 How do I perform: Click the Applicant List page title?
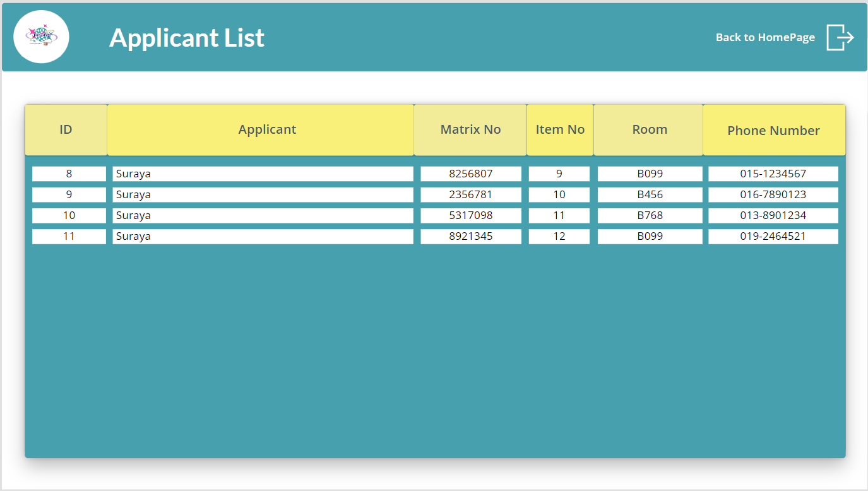(187, 38)
